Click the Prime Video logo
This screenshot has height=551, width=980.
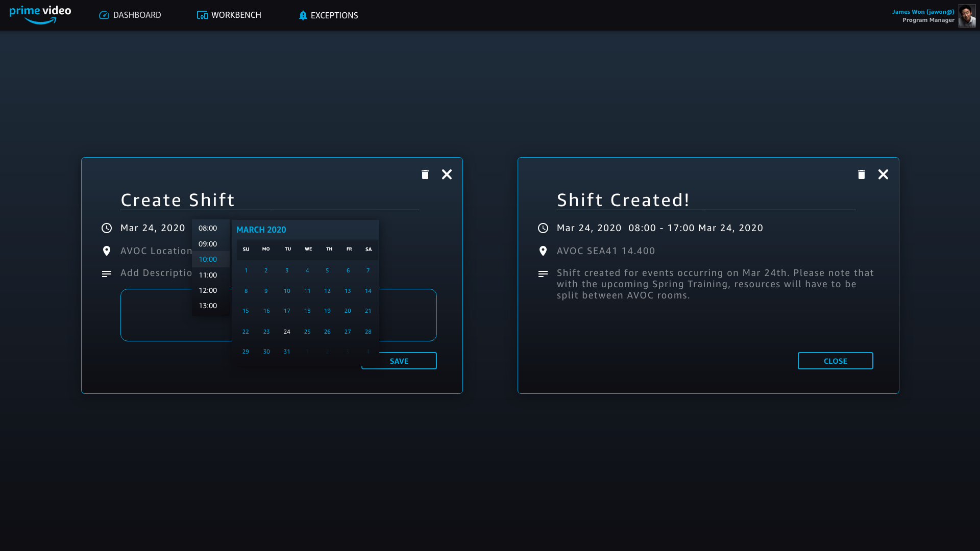click(40, 15)
